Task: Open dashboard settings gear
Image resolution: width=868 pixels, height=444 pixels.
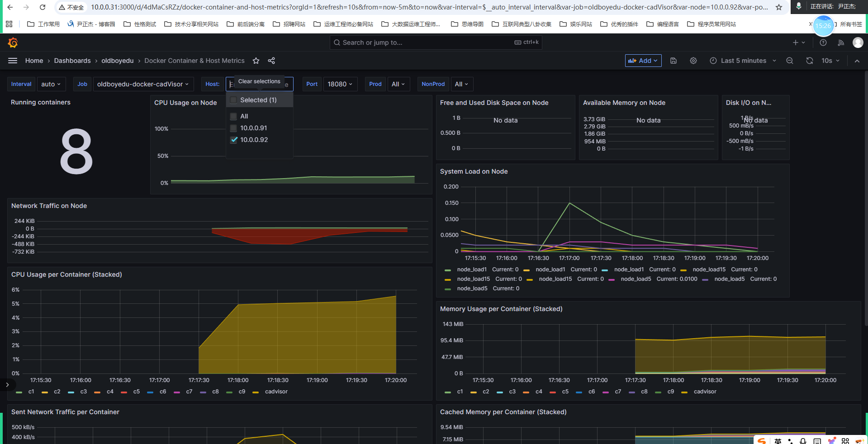Action: pos(693,61)
